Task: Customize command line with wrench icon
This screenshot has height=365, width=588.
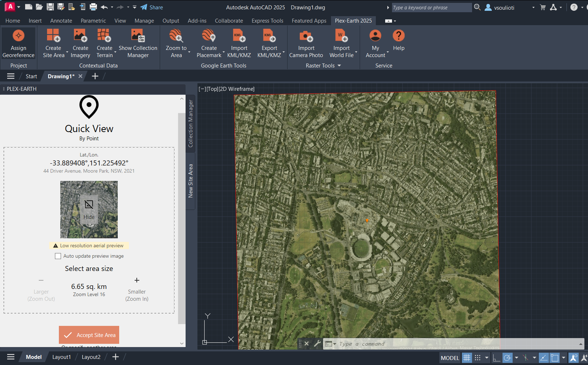Action: (x=317, y=343)
